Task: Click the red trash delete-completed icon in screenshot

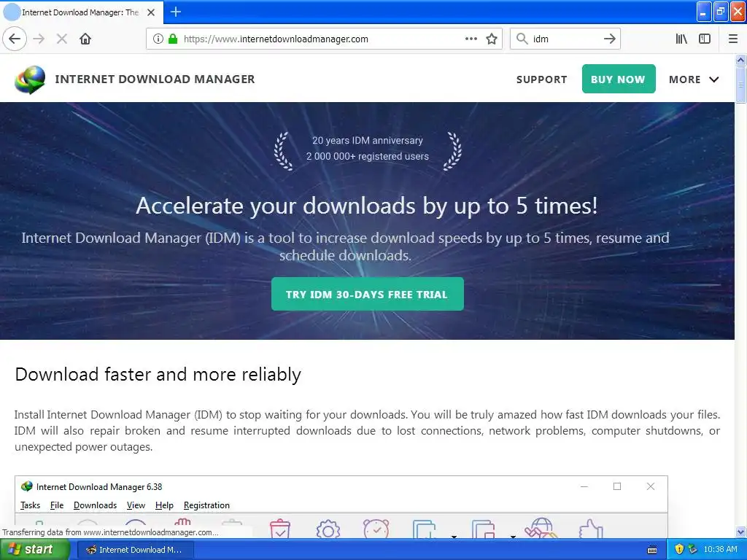Action: coord(279,529)
